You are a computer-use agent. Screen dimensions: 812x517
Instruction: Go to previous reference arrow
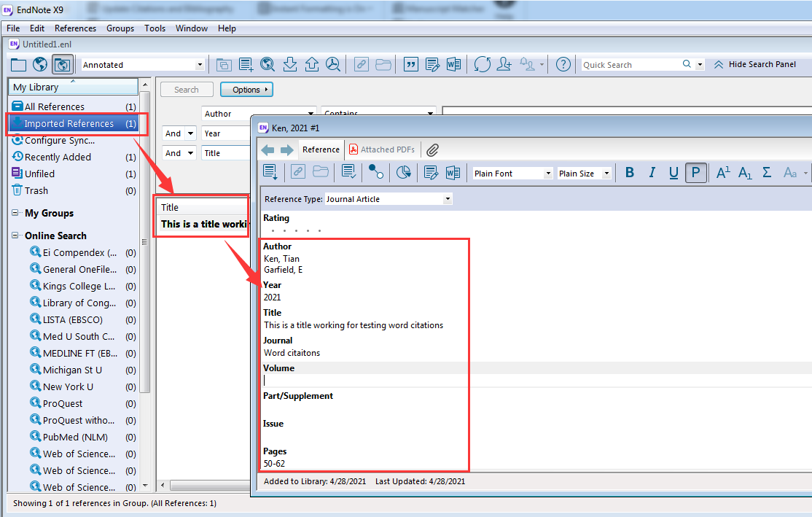point(268,150)
